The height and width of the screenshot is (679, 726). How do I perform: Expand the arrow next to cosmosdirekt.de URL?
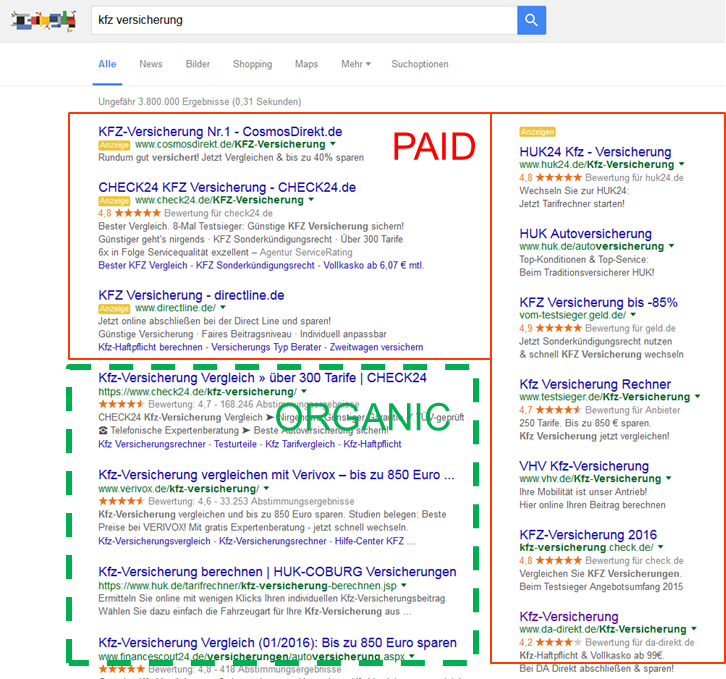click(333, 144)
